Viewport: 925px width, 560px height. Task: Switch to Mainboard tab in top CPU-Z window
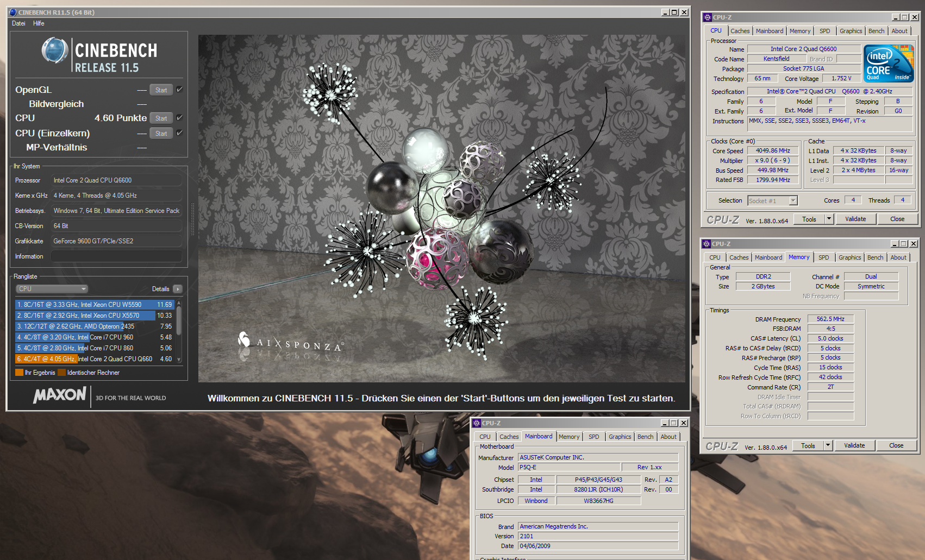(770, 31)
